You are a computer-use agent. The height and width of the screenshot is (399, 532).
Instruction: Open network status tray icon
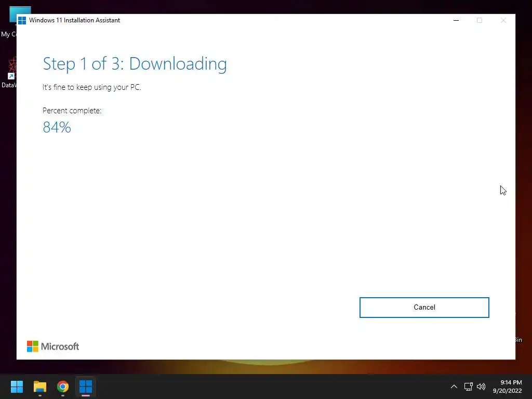[468, 387]
